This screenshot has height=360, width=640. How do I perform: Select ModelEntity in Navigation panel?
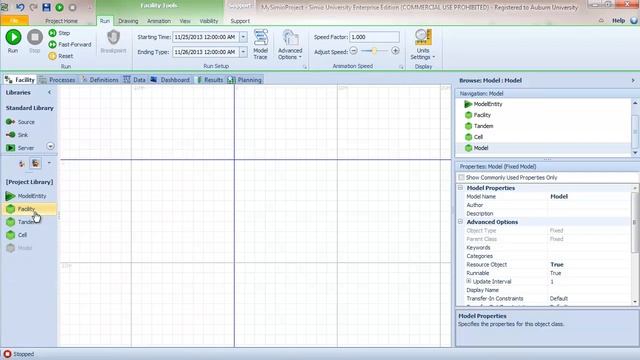coord(484,104)
